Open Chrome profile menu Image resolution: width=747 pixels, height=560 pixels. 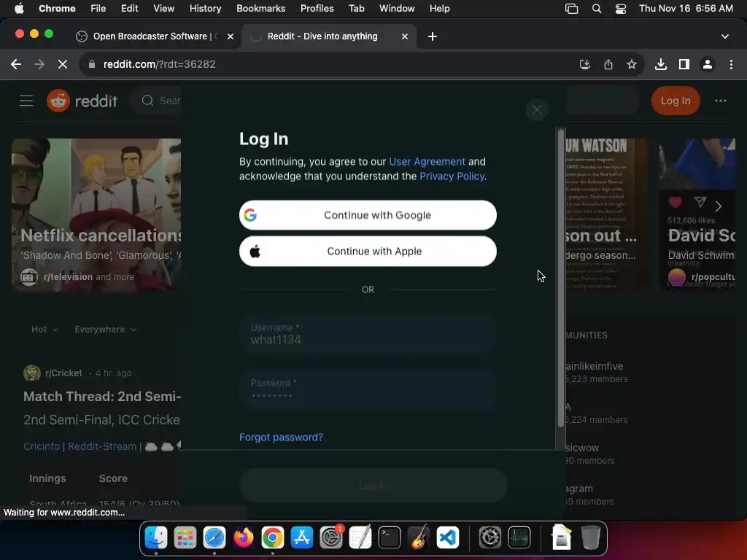pos(708,64)
